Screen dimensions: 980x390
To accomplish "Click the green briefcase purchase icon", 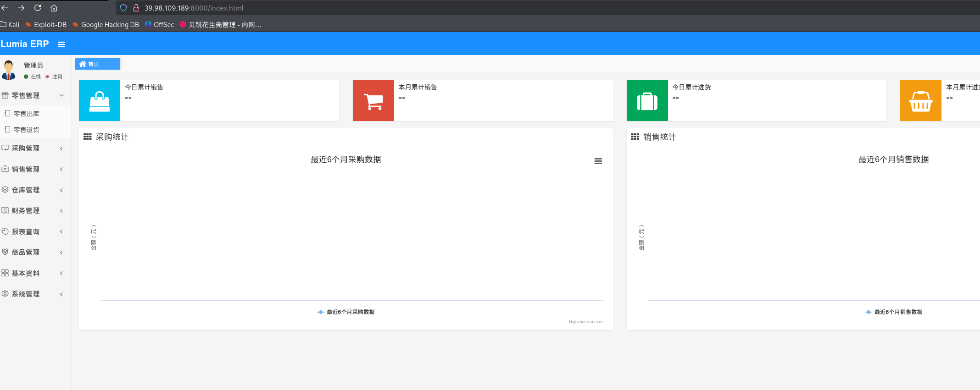I will tap(647, 100).
